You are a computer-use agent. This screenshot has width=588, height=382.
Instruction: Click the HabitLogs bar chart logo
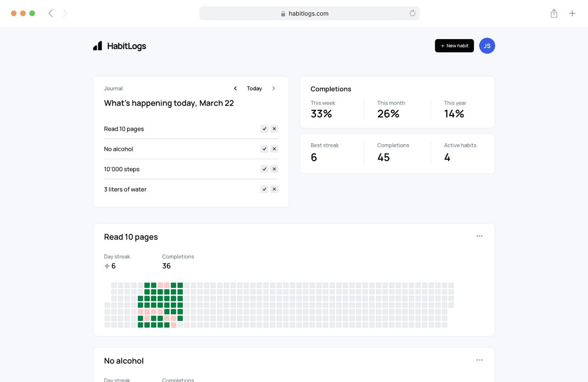pyautogui.click(x=97, y=46)
